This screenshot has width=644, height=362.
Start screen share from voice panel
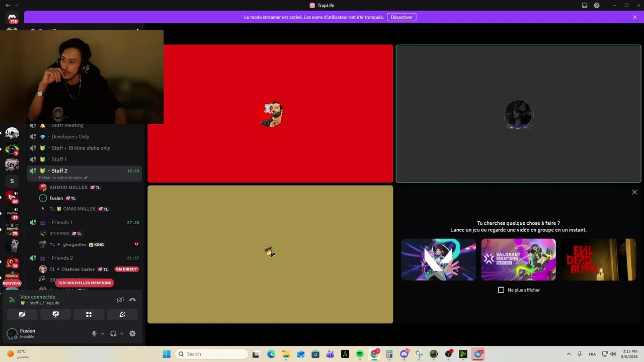pos(55,314)
